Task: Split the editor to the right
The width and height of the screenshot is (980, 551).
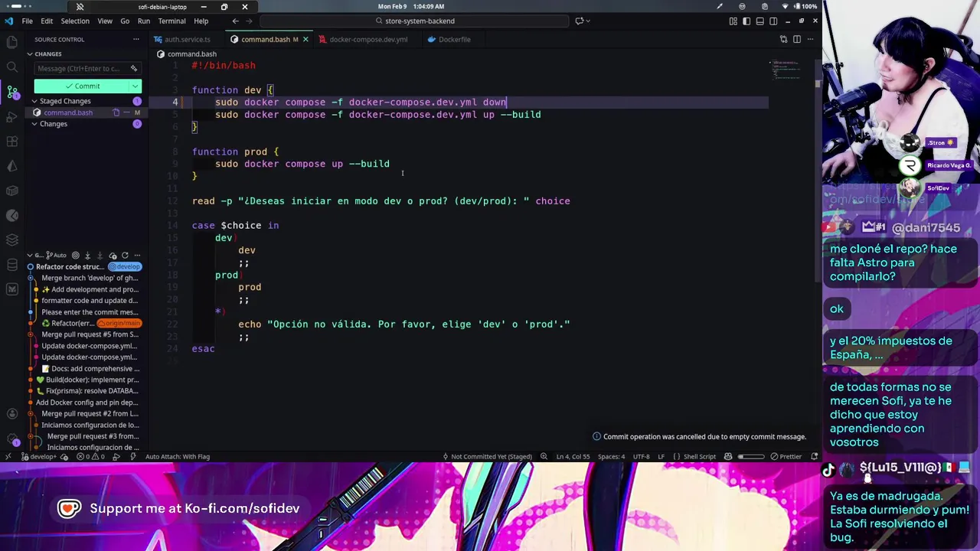Action: click(797, 39)
